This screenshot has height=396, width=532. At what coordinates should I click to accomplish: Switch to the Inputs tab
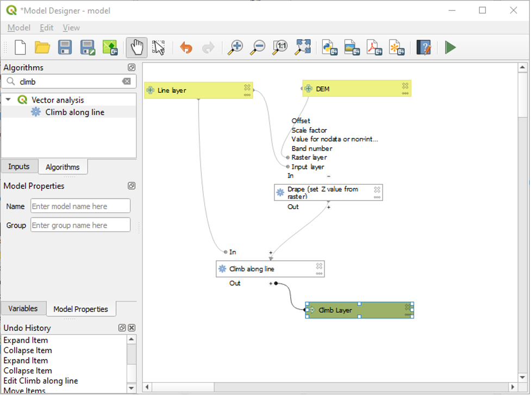coord(19,167)
